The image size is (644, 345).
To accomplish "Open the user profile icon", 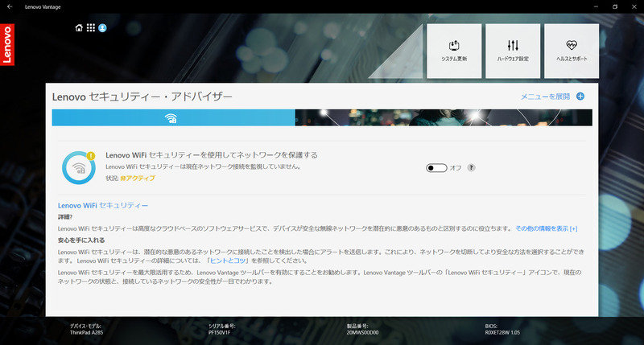I will click(x=103, y=28).
